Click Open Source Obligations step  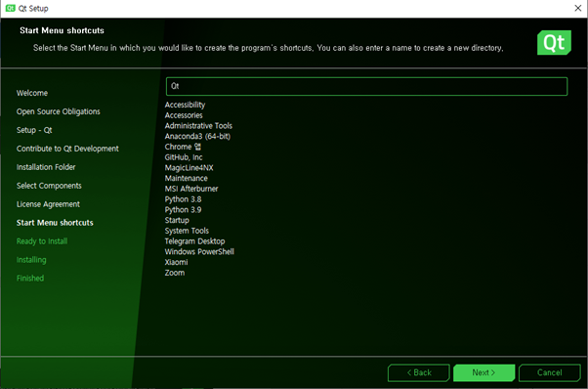coord(59,111)
